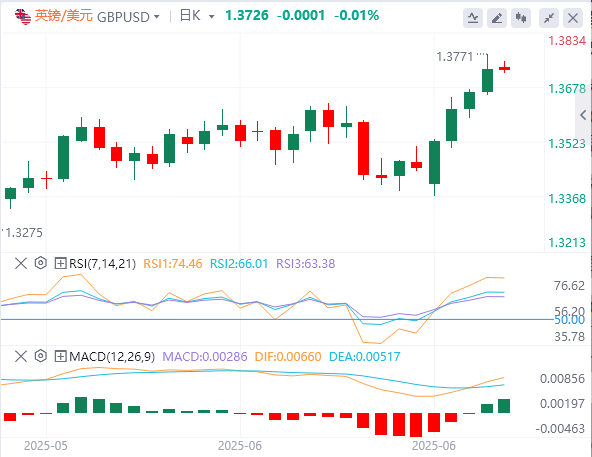Click the 英镑/美元 pair name

coord(63,16)
